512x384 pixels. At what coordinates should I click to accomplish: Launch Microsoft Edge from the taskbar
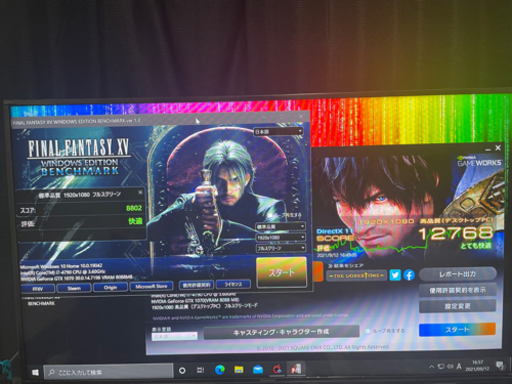point(220,369)
